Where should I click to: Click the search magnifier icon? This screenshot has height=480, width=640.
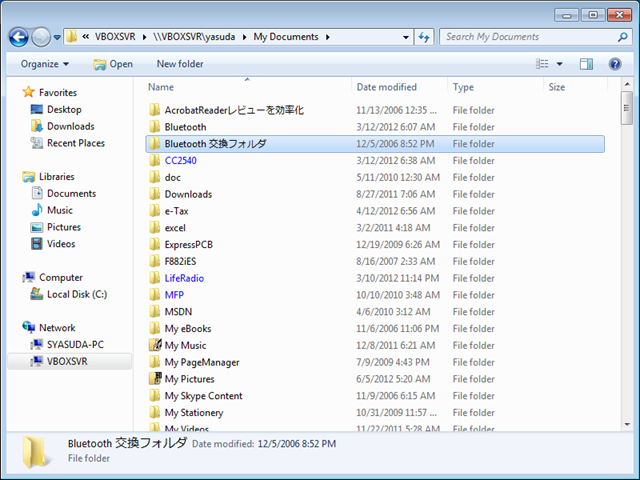pos(622,37)
